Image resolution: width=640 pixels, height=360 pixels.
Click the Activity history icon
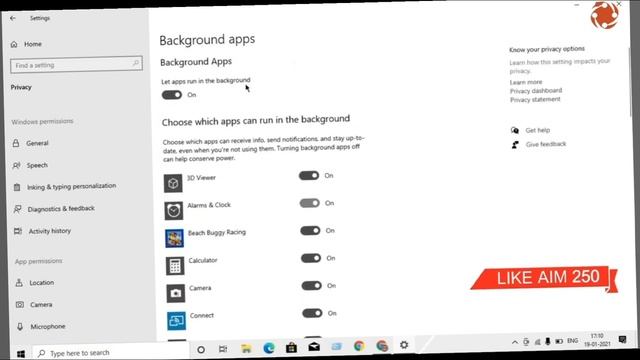coord(18,231)
